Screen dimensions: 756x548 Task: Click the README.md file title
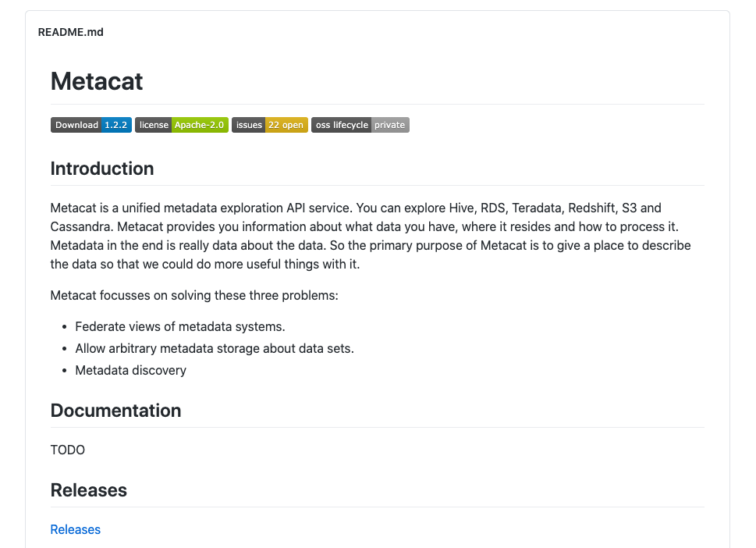click(71, 32)
